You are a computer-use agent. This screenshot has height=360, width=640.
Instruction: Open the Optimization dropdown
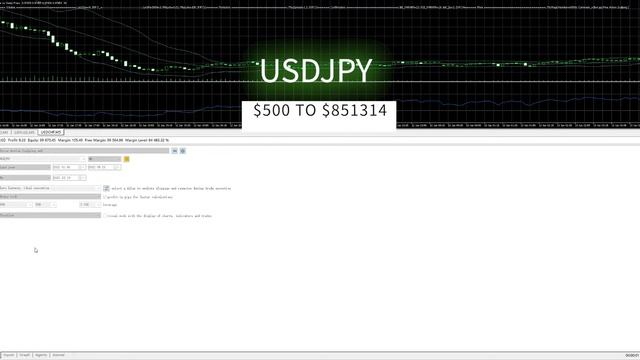tap(50, 216)
